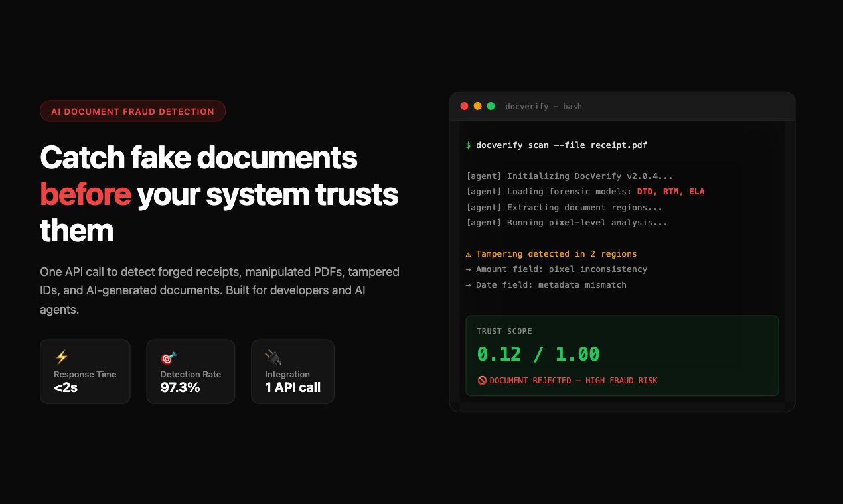Expand the forensic models list DTD, RTM, ELA
The image size is (843, 504).
(x=671, y=191)
